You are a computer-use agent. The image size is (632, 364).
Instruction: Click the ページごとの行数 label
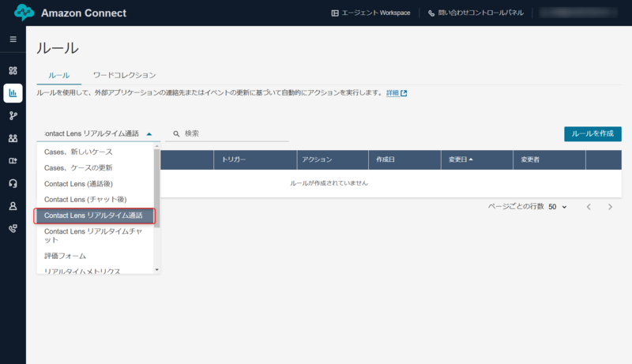point(516,207)
